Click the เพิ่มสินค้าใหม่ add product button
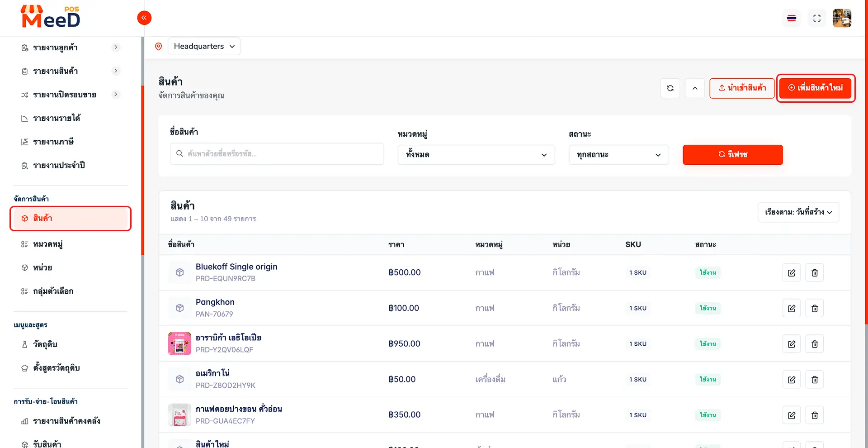This screenshot has height=448, width=868. click(x=816, y=88)
